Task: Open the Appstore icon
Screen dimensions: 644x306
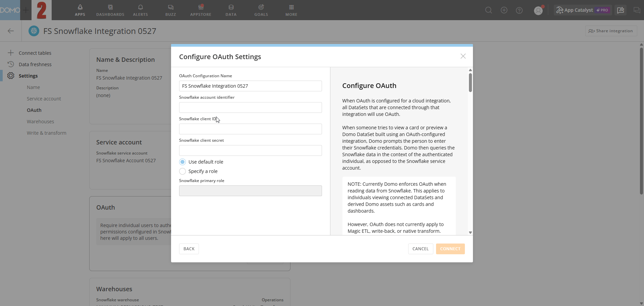Action: [x=201, y=7]
